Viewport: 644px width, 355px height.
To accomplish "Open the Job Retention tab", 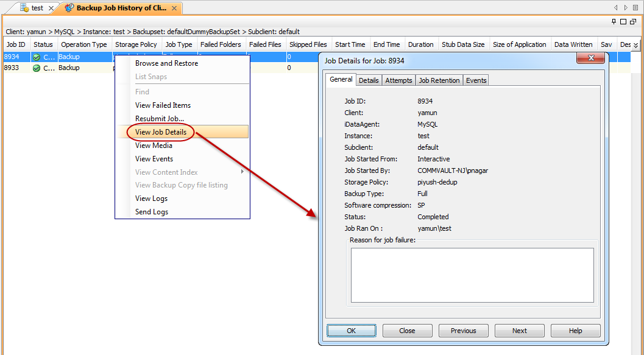I will pos(439,80).
